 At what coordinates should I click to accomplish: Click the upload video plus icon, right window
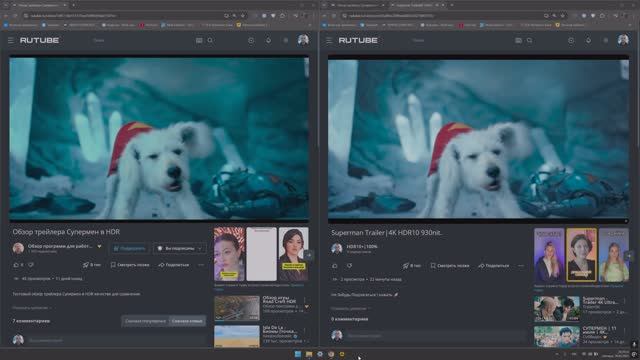[x=571, y=40]
